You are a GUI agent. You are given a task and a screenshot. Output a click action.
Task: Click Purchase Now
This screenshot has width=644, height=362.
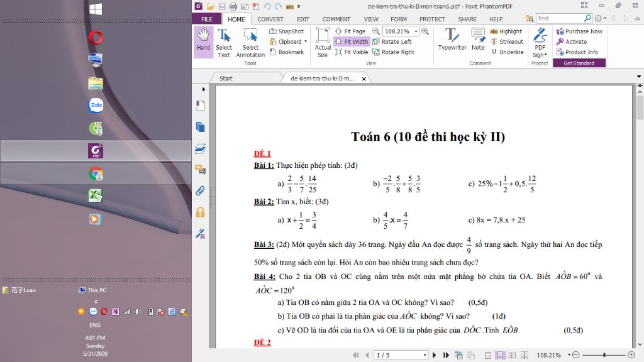[579, 31]
